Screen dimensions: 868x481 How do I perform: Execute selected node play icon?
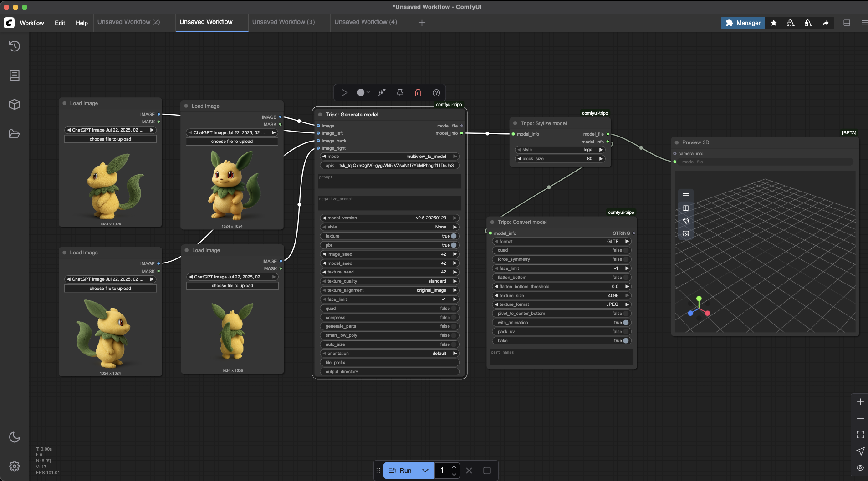click(344, 93)
